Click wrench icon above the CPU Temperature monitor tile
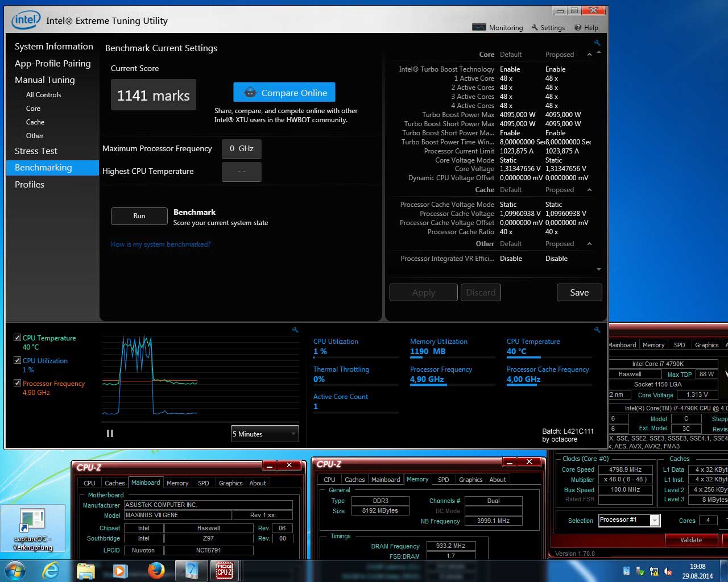The image size is (728, 582). click(597, 330)
